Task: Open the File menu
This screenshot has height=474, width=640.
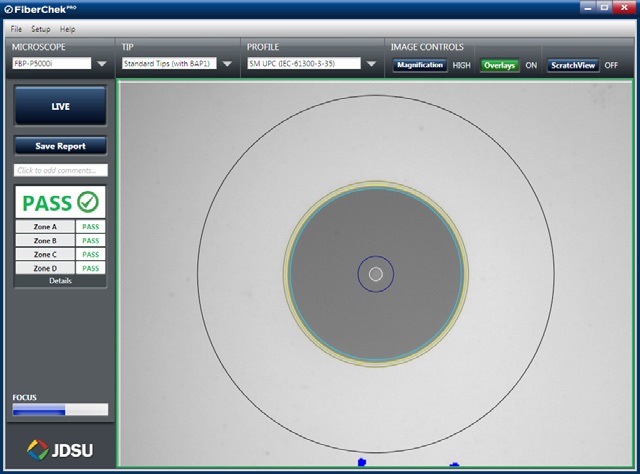Action: click(16, 29)
